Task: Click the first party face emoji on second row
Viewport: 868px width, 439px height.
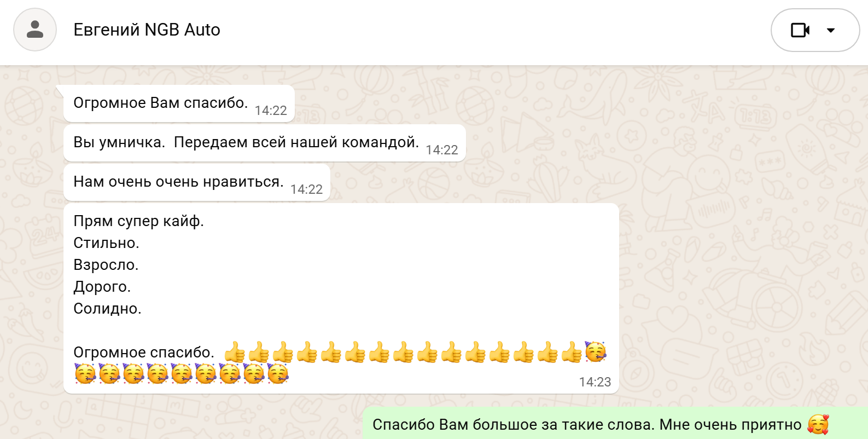Action: tap(85, 373)
